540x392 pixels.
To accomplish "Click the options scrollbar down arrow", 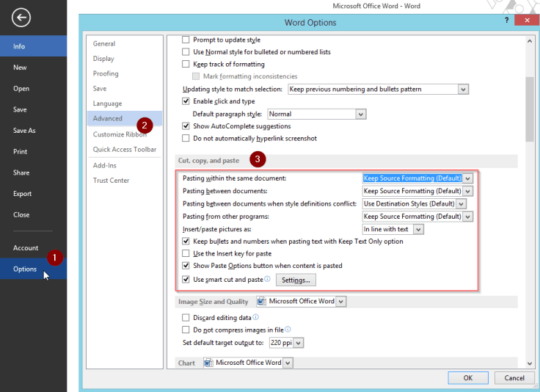I will pyautogui.click(x=529, y=363).
